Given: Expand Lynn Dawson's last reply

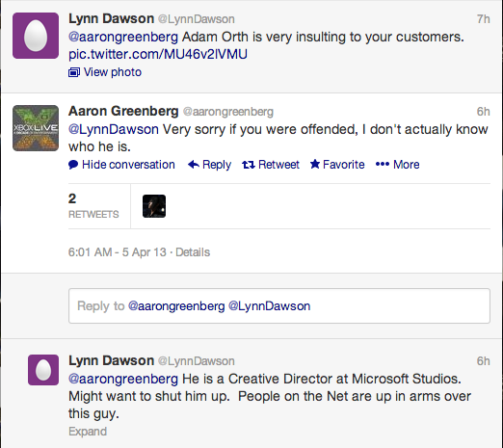Looking at the screenshot, I should click(88, 432).
